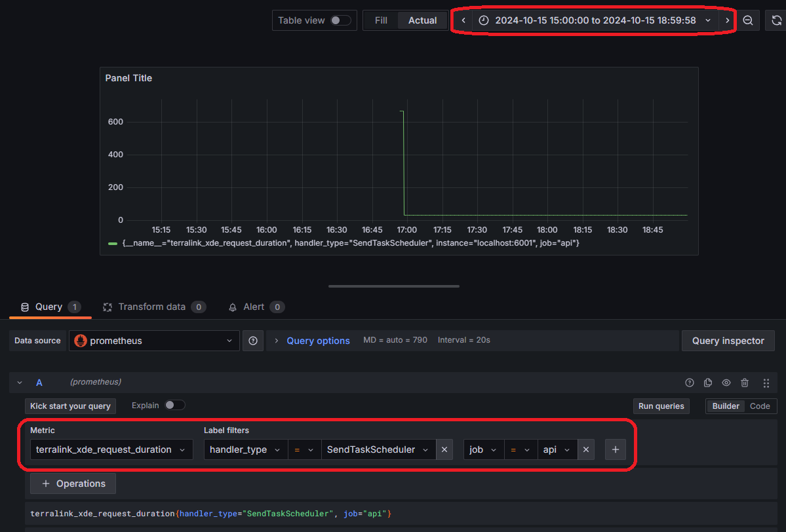Image resolution: width=786 pixels, height=532 pixels.
Task: Open the api value dropdown
Action: click(557, 449)
